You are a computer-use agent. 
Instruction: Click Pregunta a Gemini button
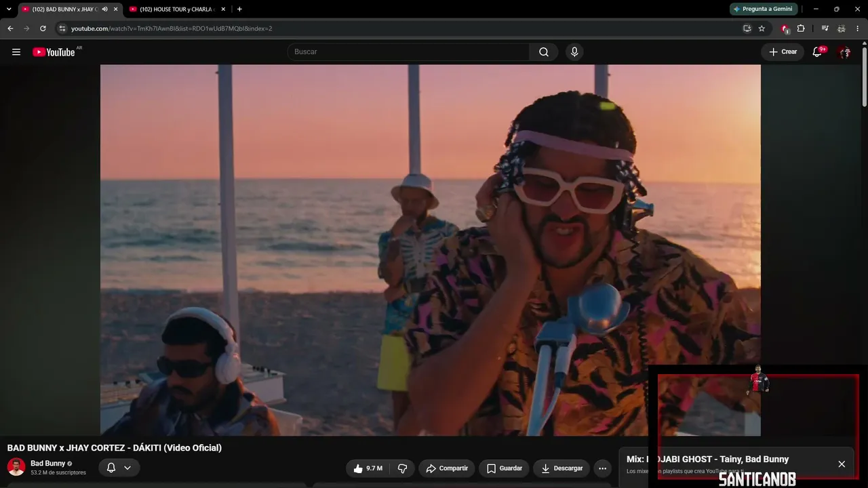click(x=764, y=9)
